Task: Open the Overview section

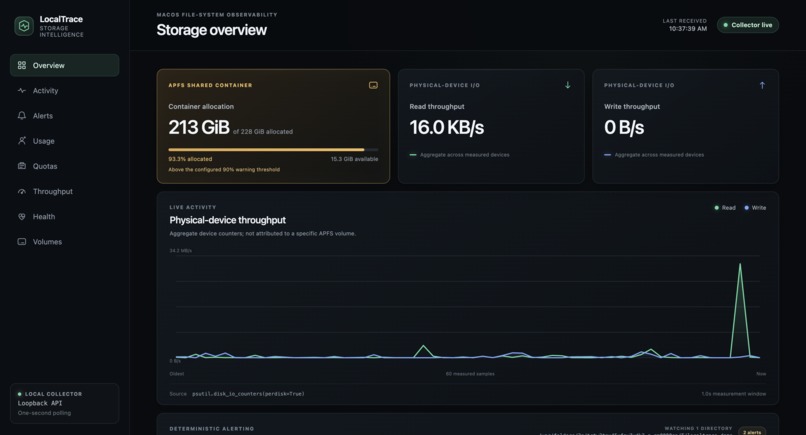Action: [64, 65]
